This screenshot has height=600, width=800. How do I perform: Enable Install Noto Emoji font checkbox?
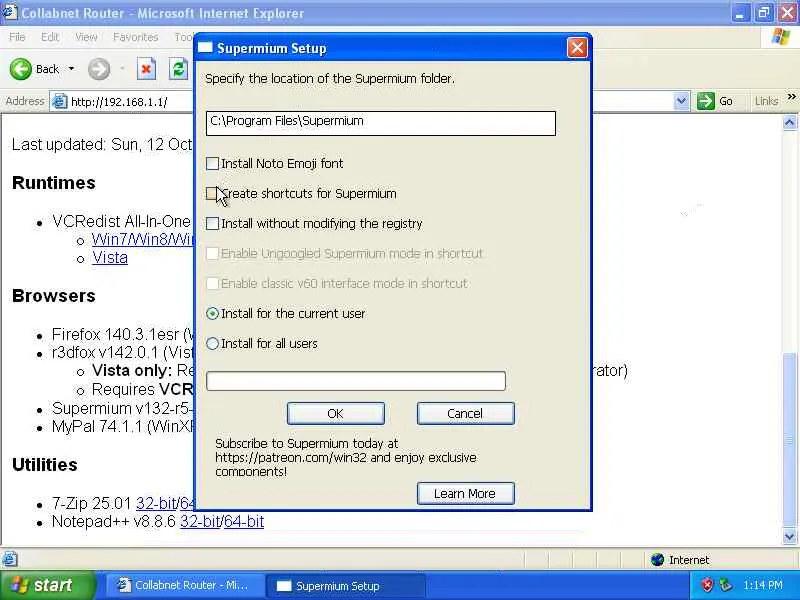pos(212,163)
